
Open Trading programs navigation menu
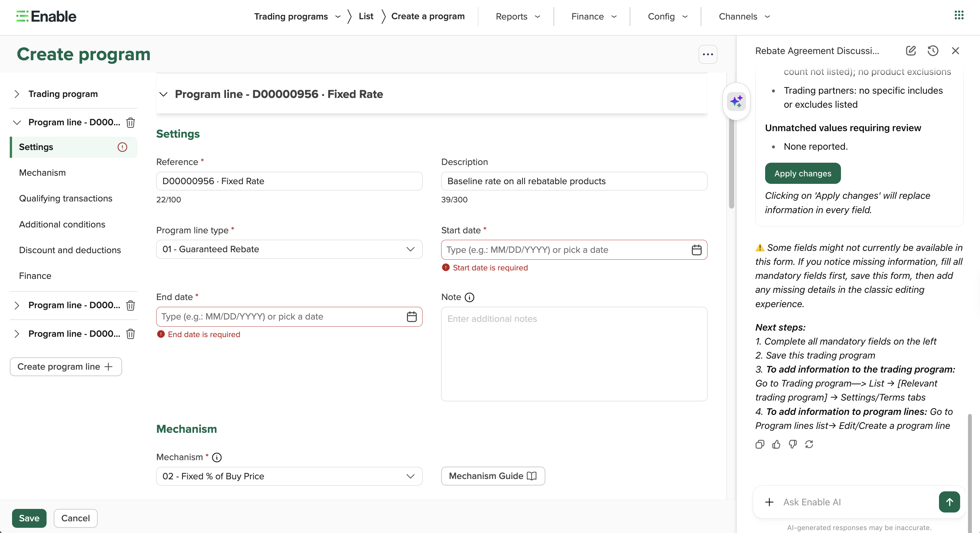pos(297,16)
